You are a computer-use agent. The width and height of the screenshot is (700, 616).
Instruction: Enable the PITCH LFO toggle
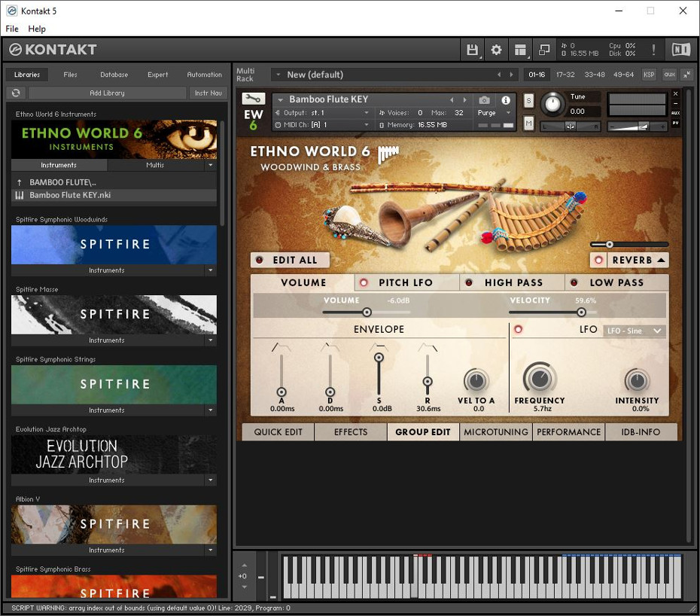[x=364, y=282]
